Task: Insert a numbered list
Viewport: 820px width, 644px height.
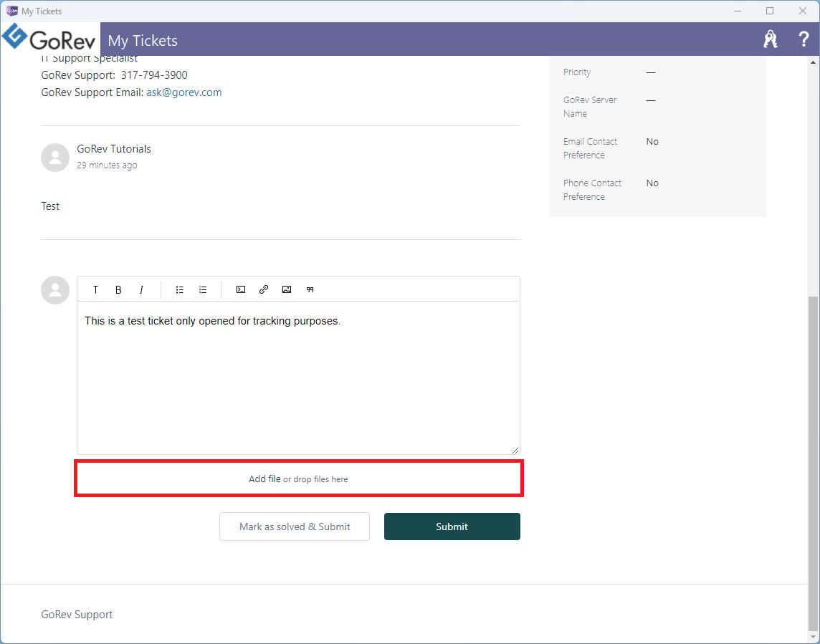Action: click(203, 289)
